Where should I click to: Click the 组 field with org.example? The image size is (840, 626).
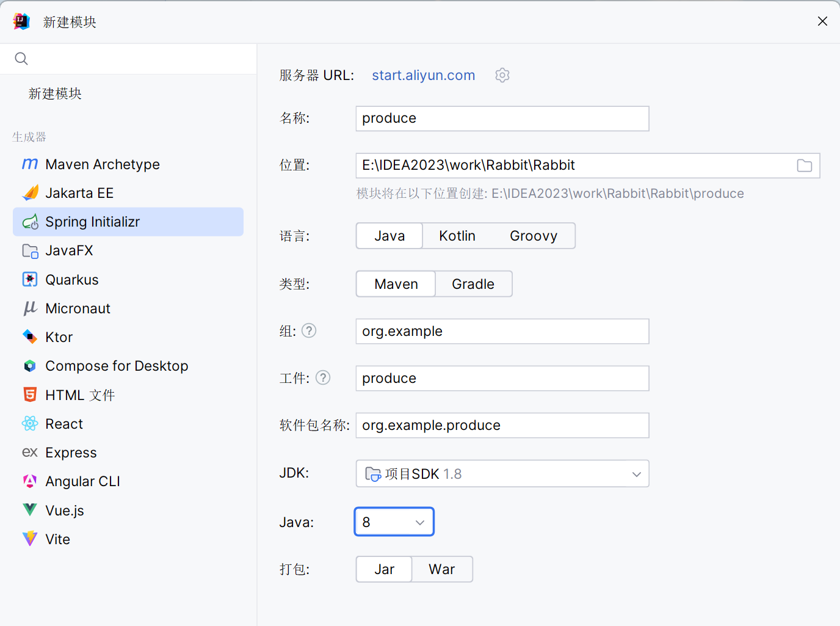coord(502,331)
